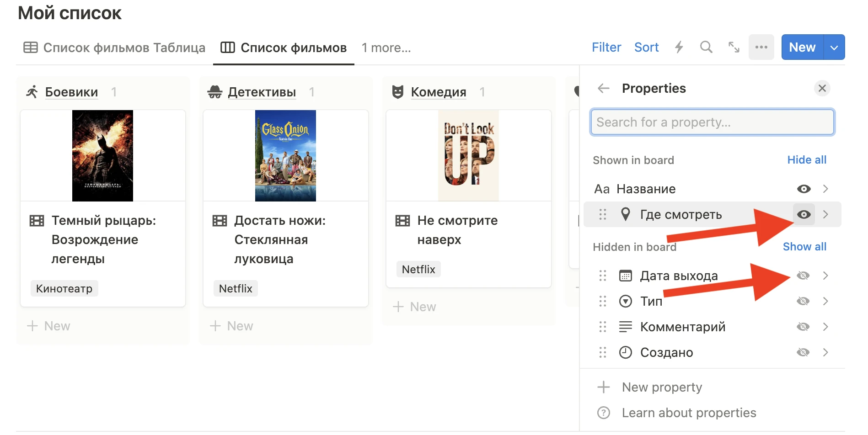Image resolution: width=868 pixels, height=435 pixels.
Task: Click the Боевики running-man group icon
Action: point(32,92)
